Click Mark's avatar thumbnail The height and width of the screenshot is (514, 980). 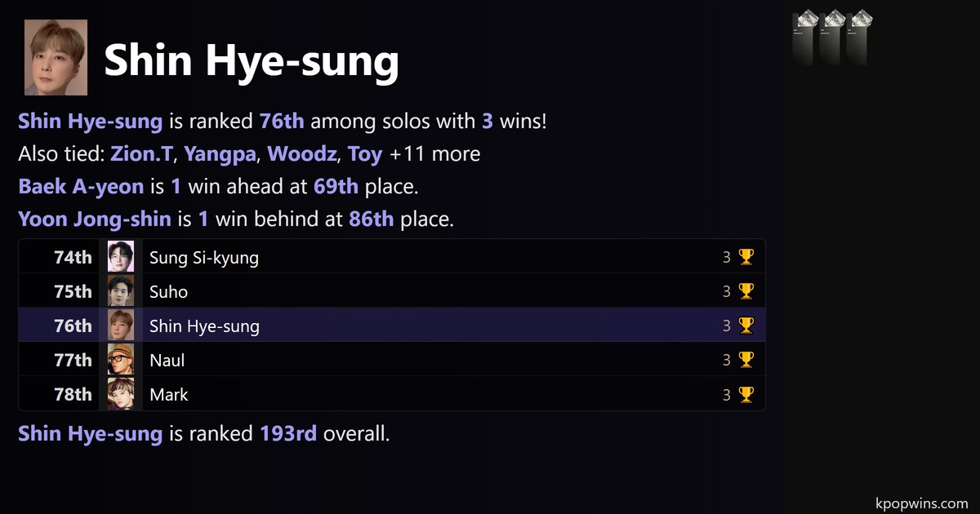click(x=121, y=394)
